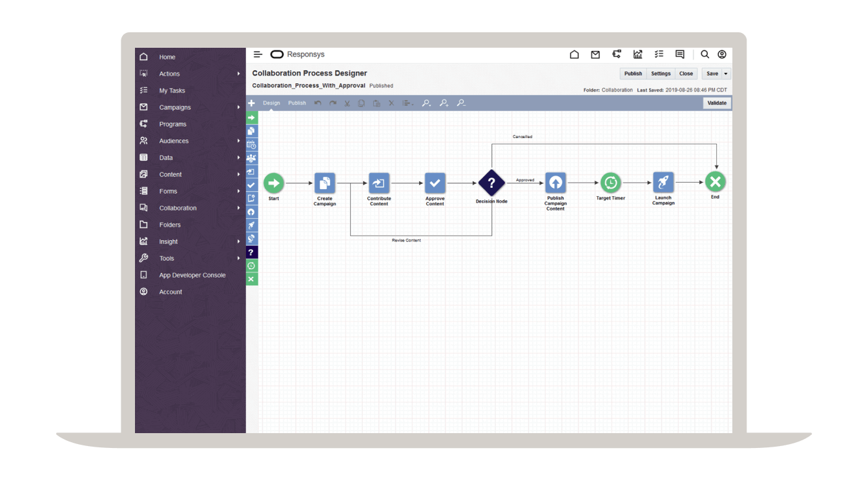Select the Start arrow in the stage palette
This screenshot has height=488, width=868.
coord(252,117)
